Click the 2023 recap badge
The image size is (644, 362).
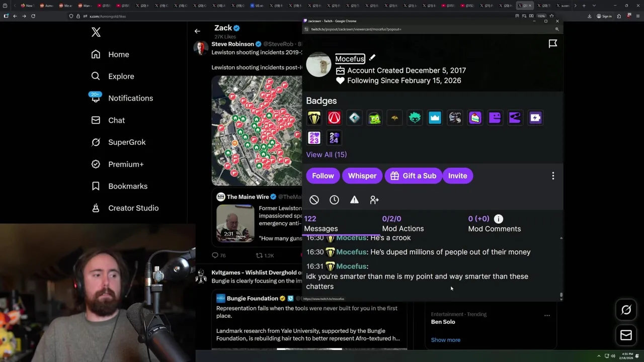pos(314,138)
